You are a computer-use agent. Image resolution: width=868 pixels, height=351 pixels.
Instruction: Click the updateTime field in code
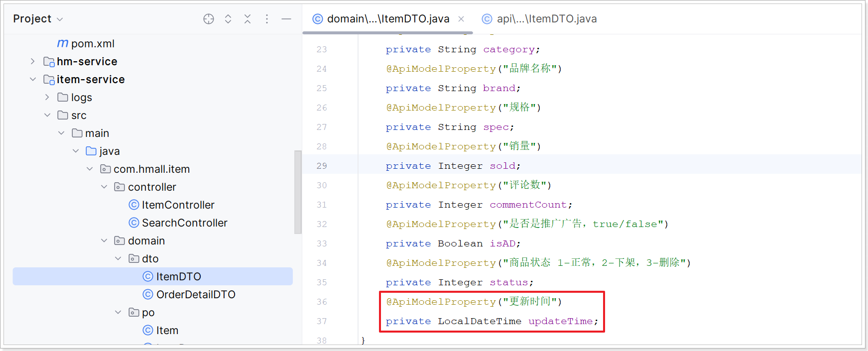(560, 321)
